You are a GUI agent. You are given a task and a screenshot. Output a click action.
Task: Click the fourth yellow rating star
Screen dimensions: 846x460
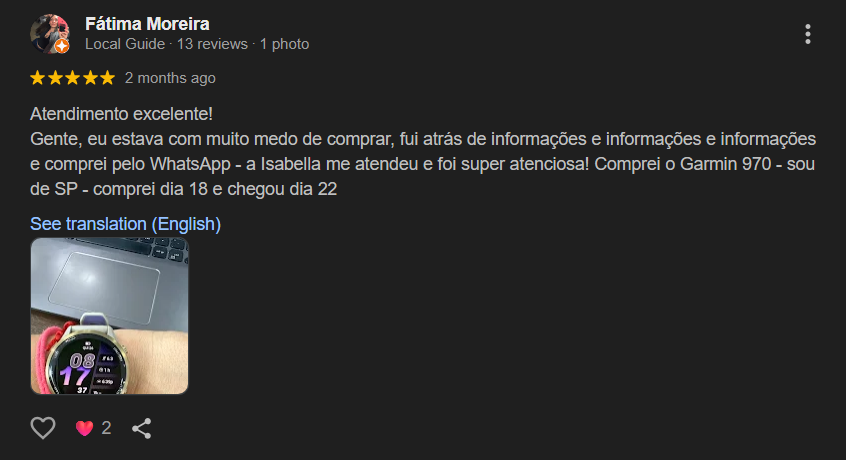(90, 78)
